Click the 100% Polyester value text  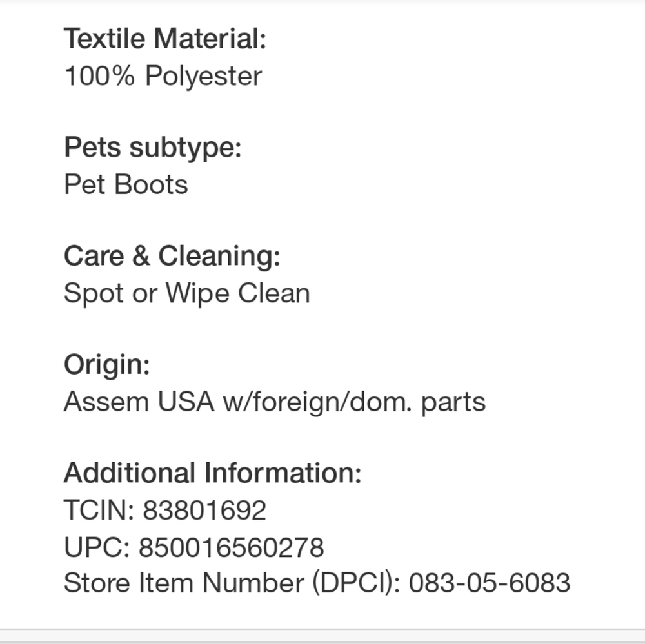[x=163, y=76]
